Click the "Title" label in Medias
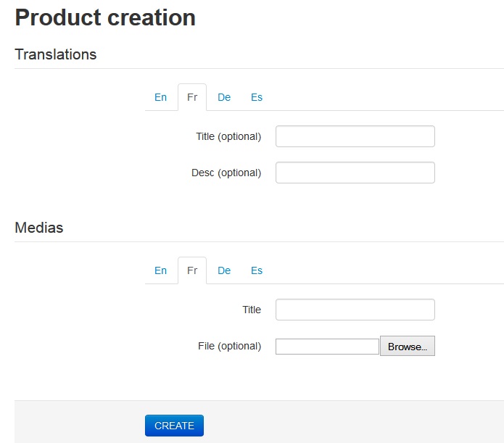 point(252,310)
